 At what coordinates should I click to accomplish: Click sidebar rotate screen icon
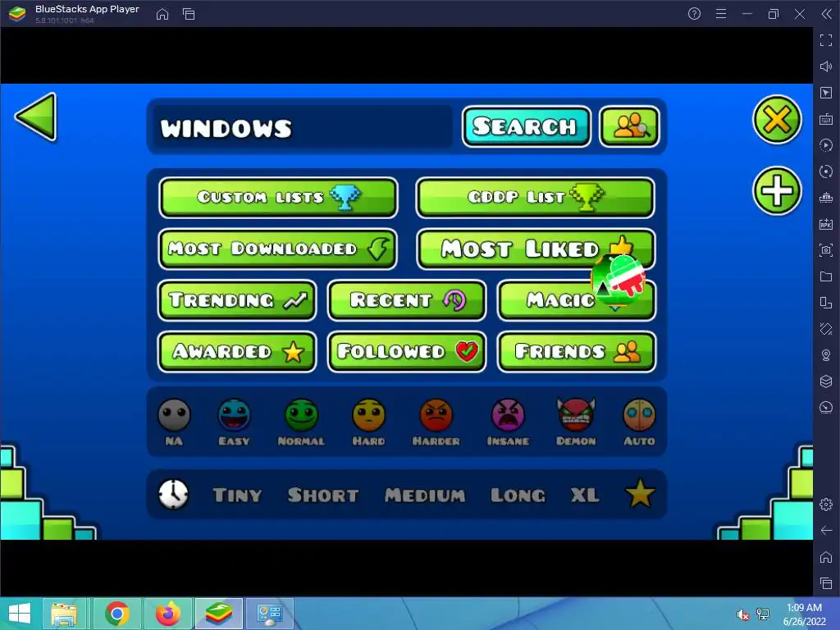[x=826, y=303]
